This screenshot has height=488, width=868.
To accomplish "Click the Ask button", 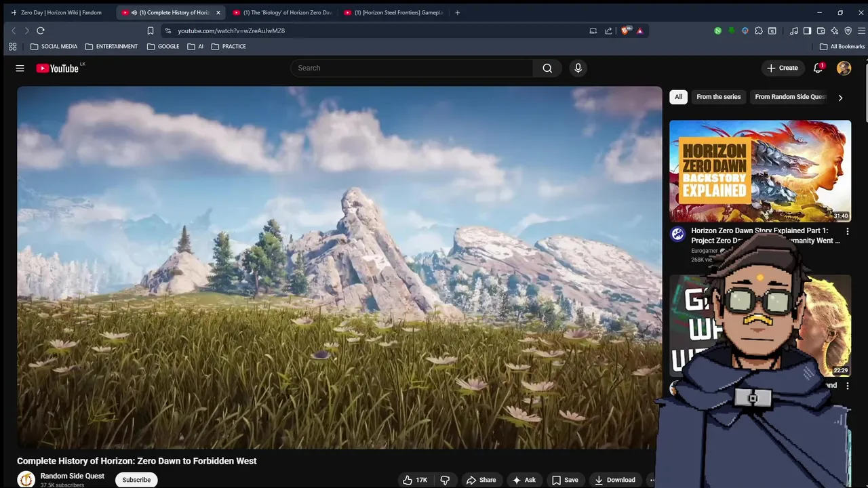I will click(524, 480).
